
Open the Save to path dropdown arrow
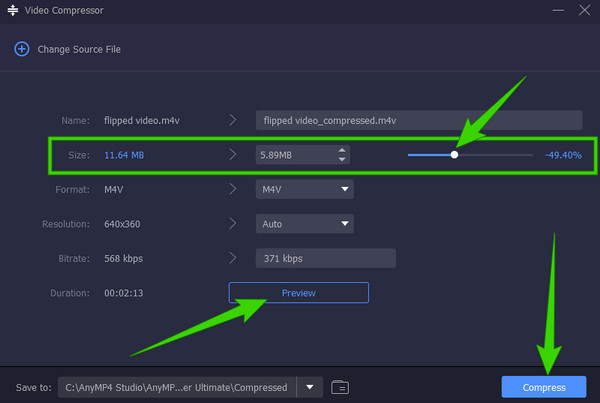[x=310, y=387]
